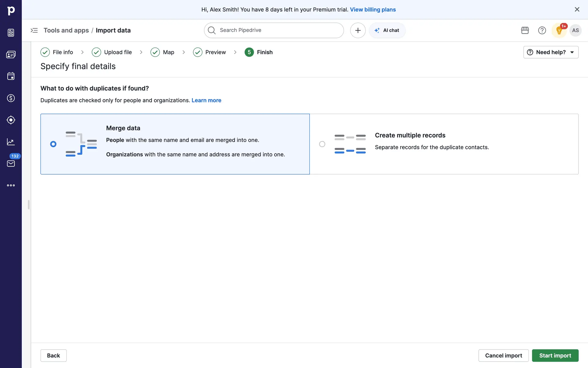
Task: Open the Marketplace store icon
Action: 525,30
